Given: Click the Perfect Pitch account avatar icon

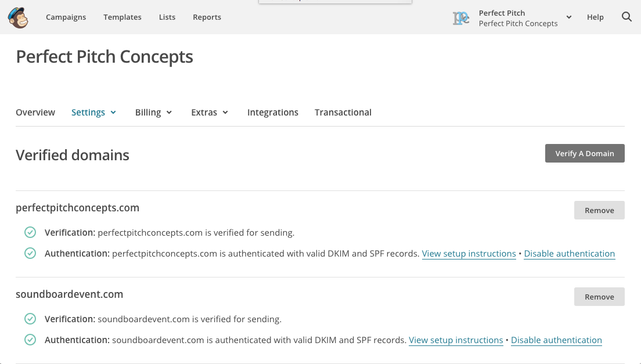Looking at the screenshot, I should click(x=461, y=18).
